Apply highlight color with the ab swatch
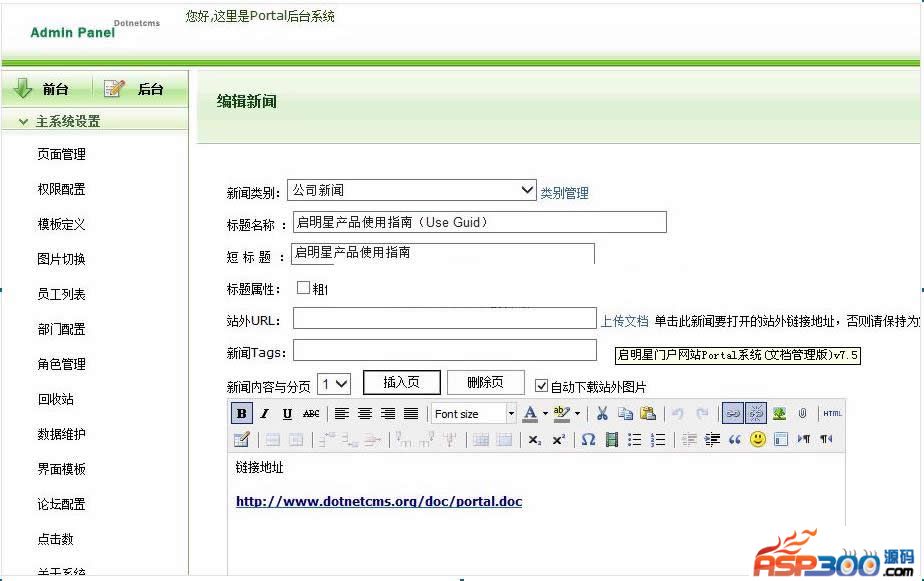 click(x=562, y=414)
